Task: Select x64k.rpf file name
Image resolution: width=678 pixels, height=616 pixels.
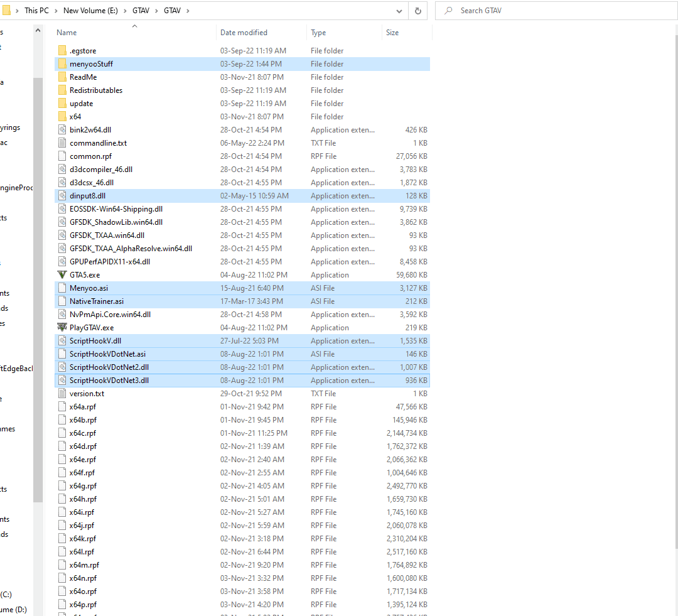Action: [83, 539]
